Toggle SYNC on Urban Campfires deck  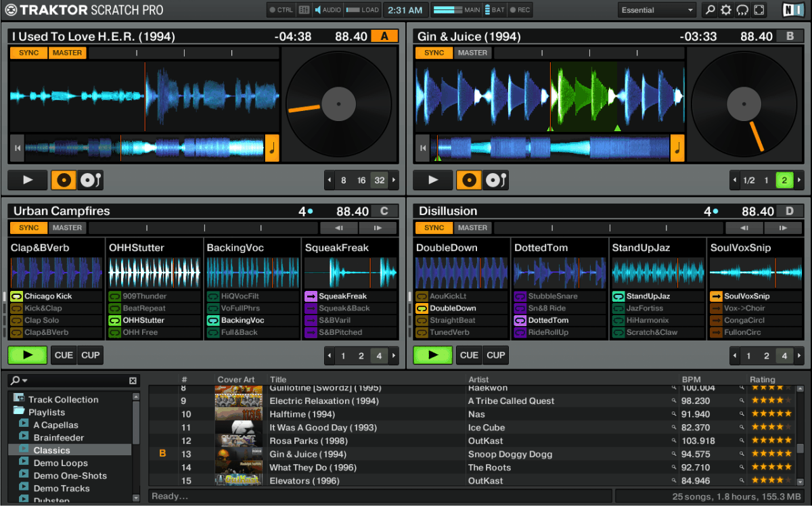(28, 228)
